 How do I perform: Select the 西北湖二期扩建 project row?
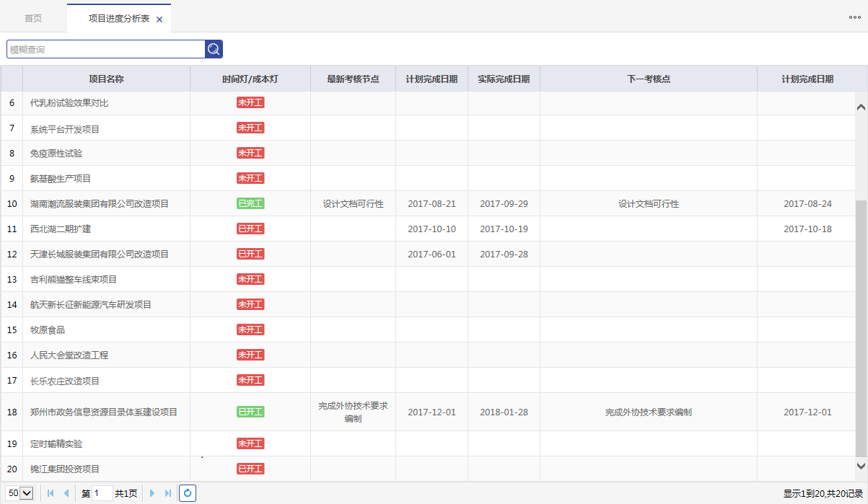click(61, 229)
